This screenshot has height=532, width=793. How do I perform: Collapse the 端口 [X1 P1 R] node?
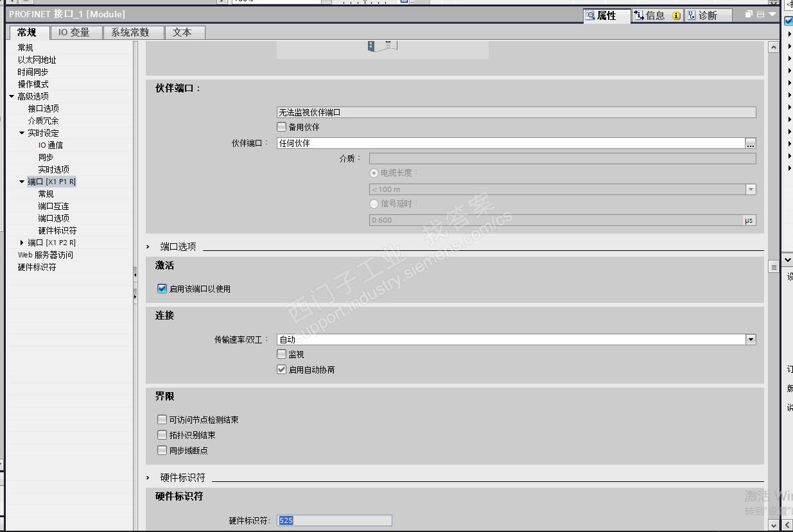click(x=22, y=182)
